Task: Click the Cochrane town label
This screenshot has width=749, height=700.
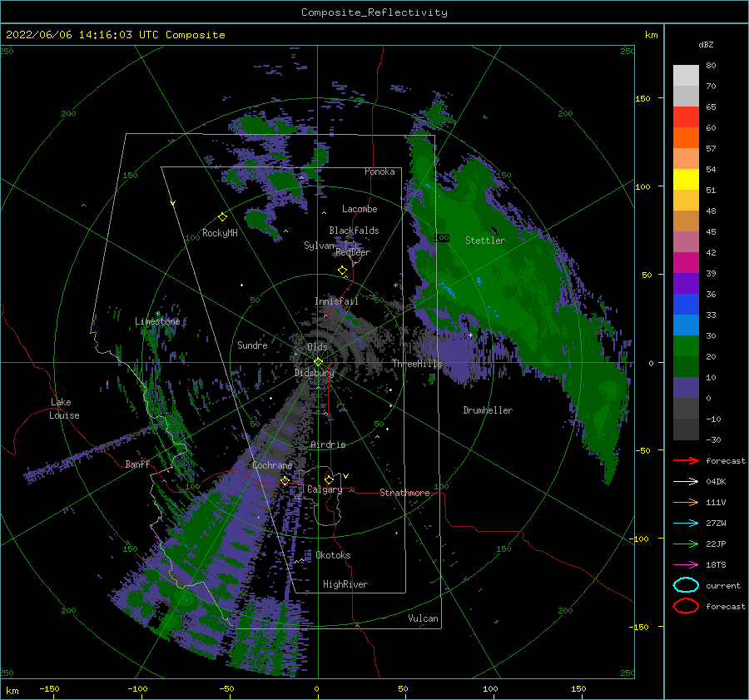Action: [272, 465]
